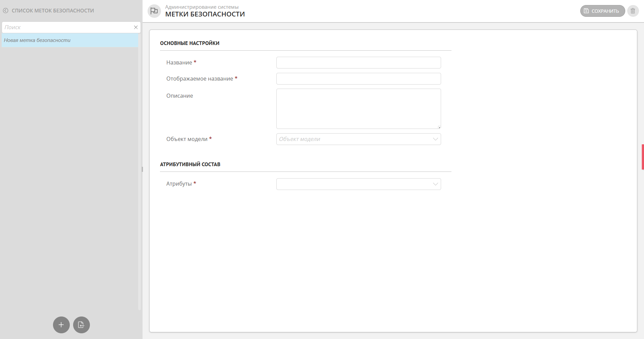Screen dimensions: 644x339
Task: Click into the Название input field
Action: tap(359, 63)
